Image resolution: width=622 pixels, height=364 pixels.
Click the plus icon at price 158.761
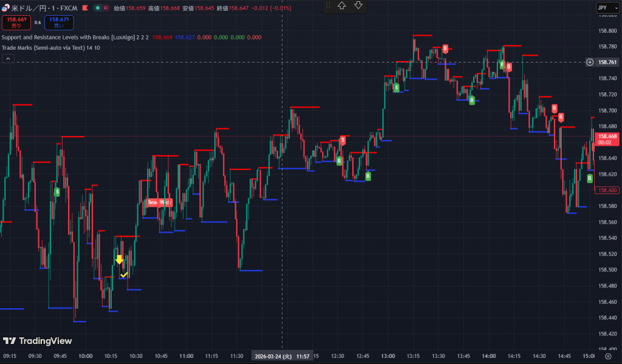coord(590,62)
